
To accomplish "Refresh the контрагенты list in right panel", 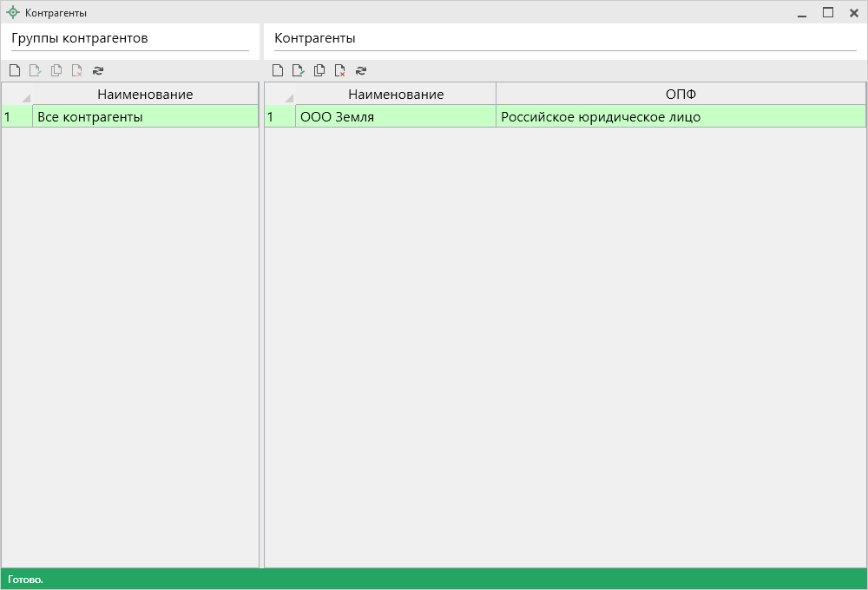I will coord(361,70).
